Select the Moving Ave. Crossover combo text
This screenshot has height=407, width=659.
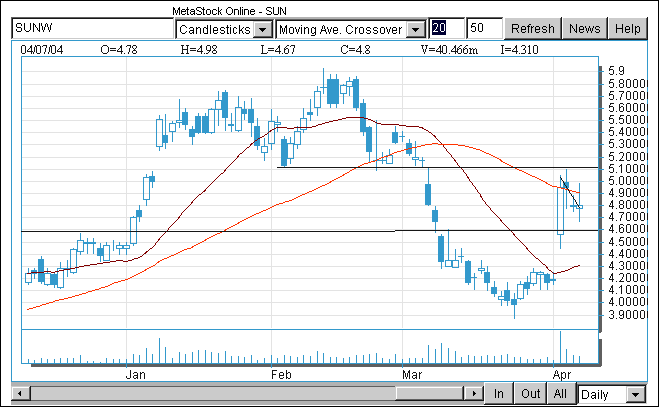click(341, 29)
